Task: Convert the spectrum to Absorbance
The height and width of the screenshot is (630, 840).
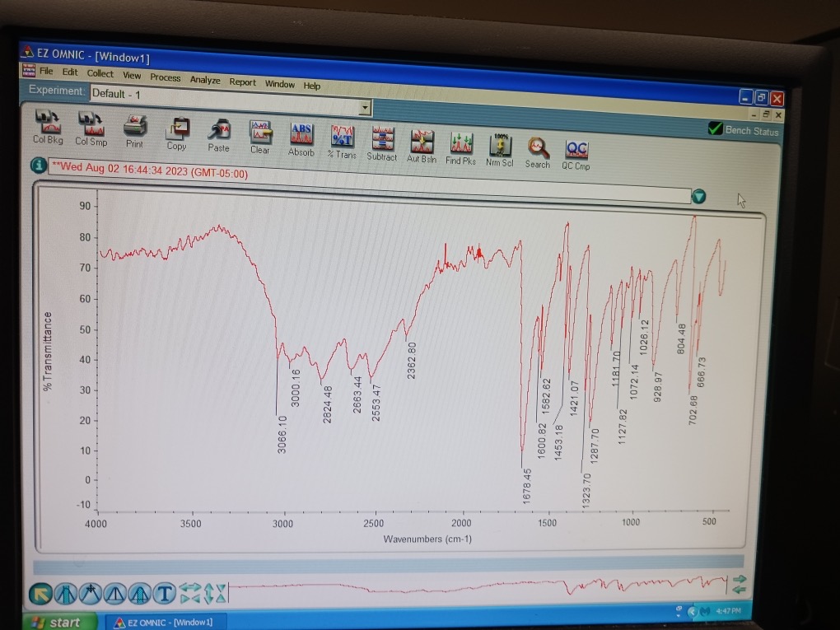Action: 301,132
